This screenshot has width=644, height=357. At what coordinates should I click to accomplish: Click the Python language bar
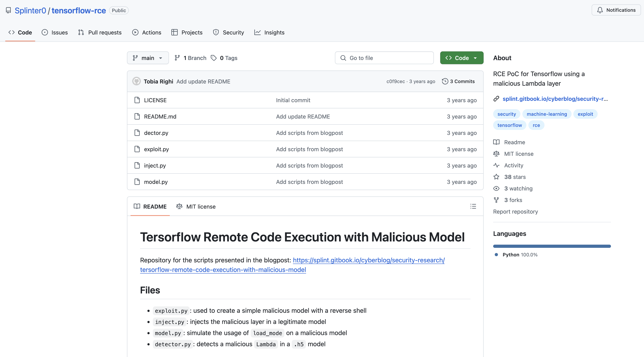552,246
